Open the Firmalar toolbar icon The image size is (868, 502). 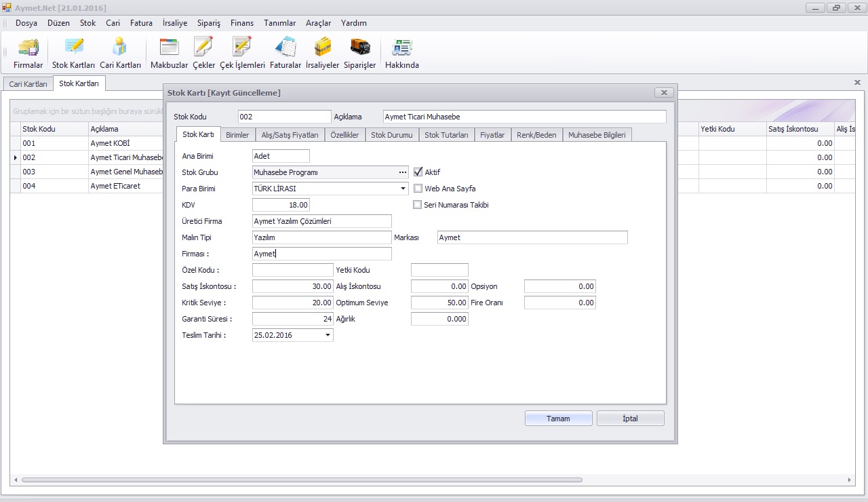pyautogui.click(x=28, y=54)
